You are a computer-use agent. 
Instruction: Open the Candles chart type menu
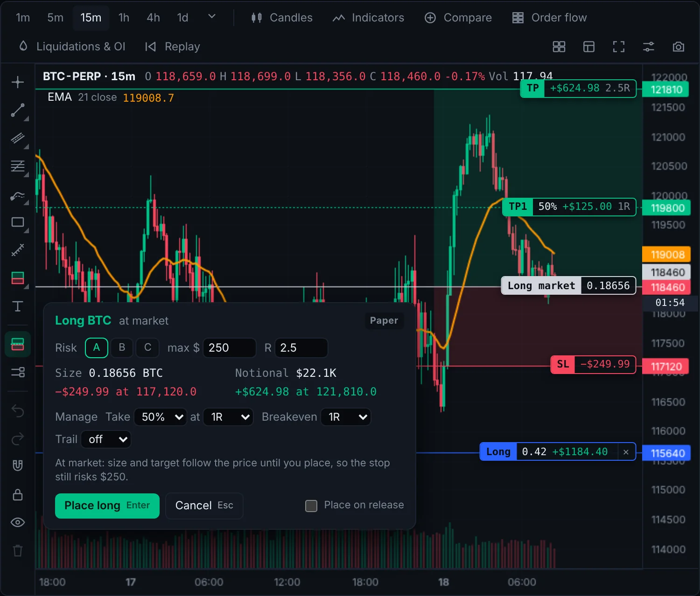(x=282, y=18)
